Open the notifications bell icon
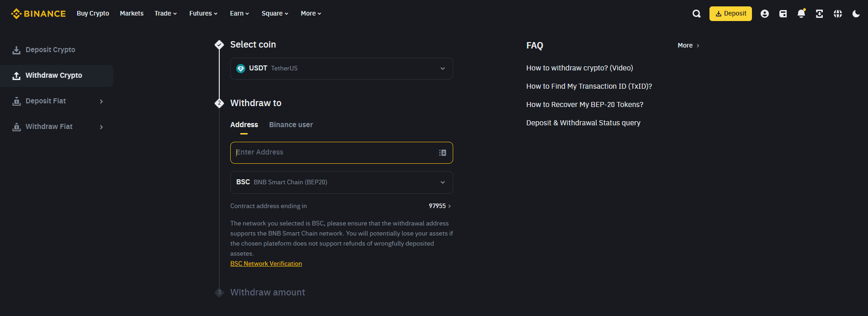The image size is (868, 316). pyautogui.click(x=801, y=14)
